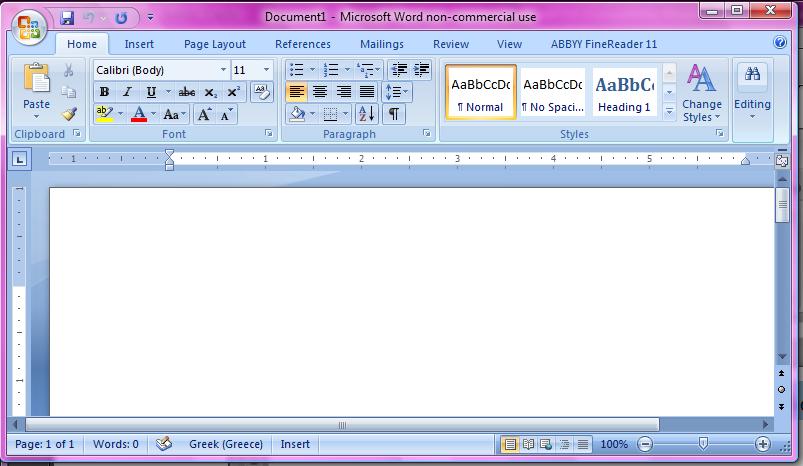Open the Insert ribbon tab
803x466 pixels.
tap(139, 44)
